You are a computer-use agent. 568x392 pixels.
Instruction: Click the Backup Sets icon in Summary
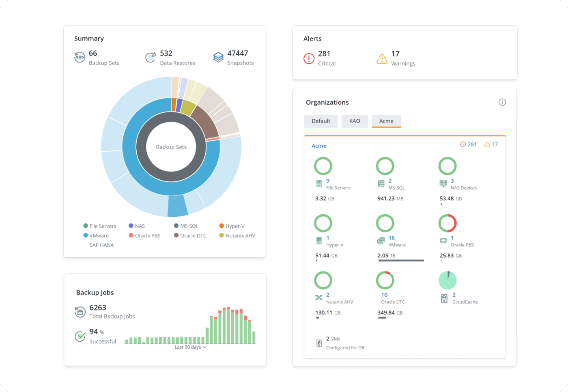(80, 57)
